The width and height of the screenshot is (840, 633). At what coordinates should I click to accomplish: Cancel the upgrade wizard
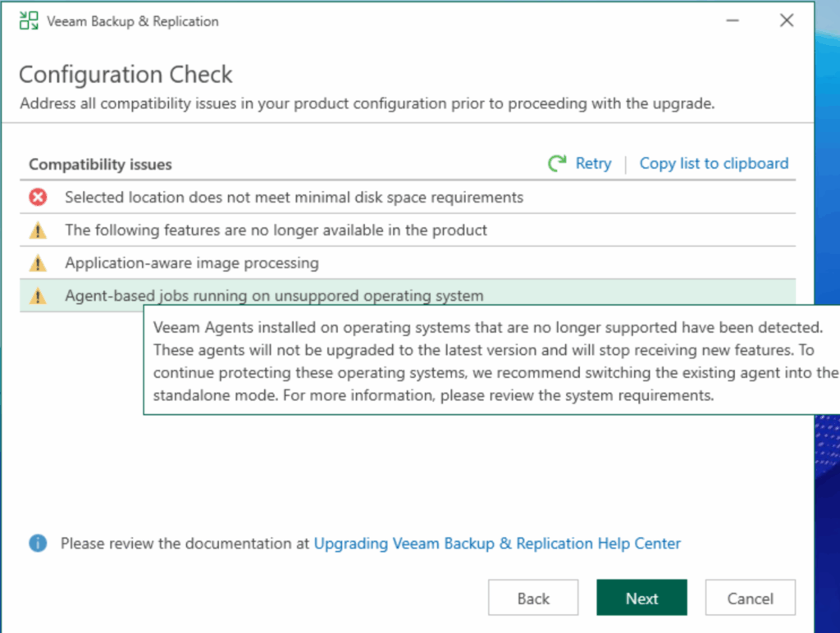click(750, 599)
